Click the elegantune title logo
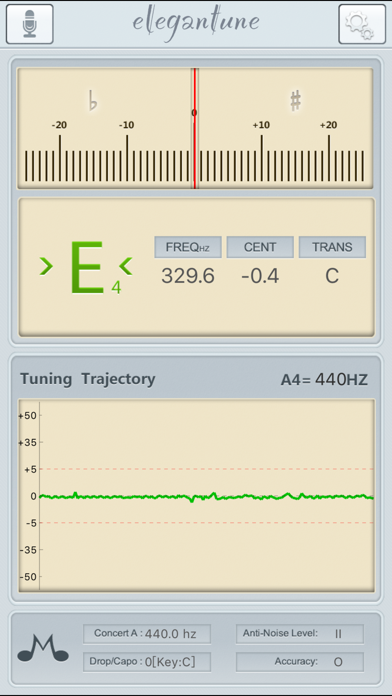This screenshot has width=392, height=696. (196, 23)
